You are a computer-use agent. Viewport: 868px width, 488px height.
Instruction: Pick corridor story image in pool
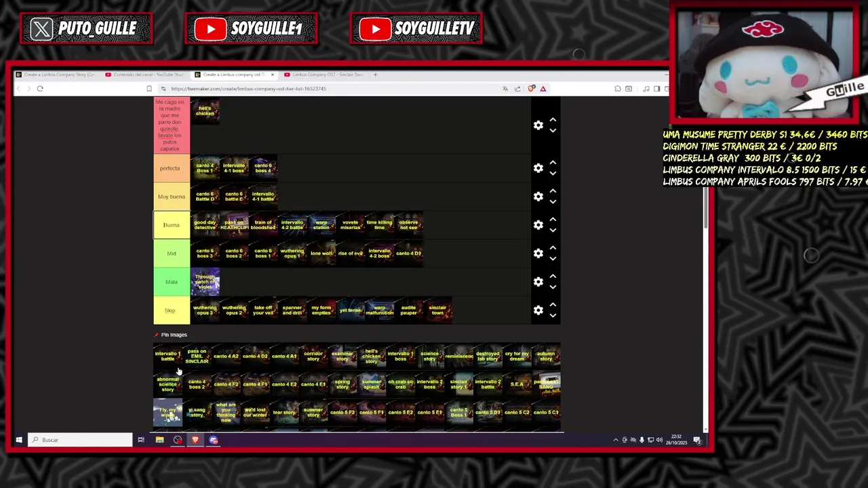313,356
